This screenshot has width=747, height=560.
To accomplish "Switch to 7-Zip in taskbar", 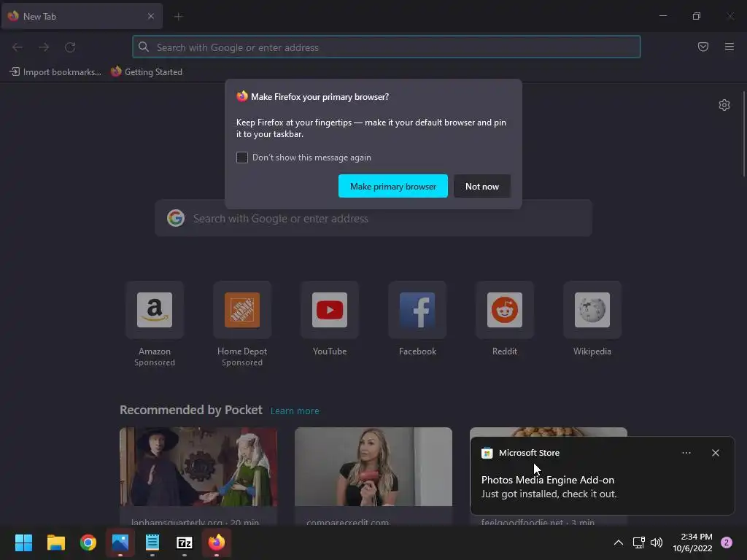I will click(185, 542).
